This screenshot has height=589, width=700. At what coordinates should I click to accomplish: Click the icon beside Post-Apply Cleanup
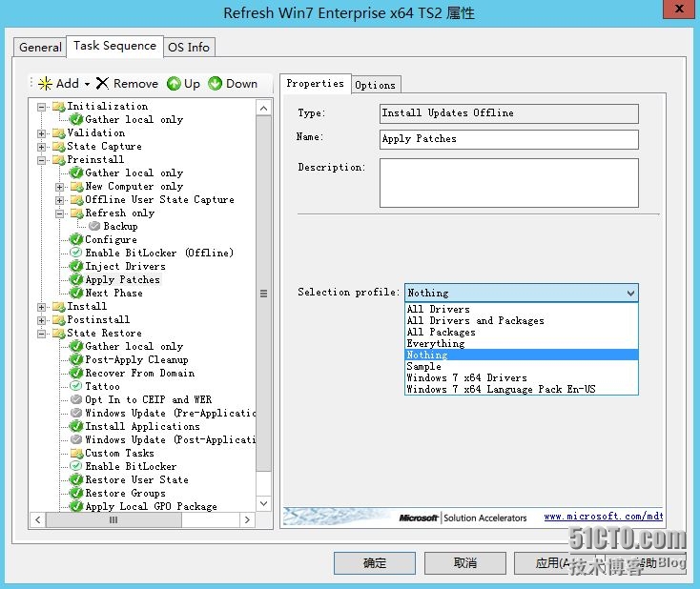[77, 359]
